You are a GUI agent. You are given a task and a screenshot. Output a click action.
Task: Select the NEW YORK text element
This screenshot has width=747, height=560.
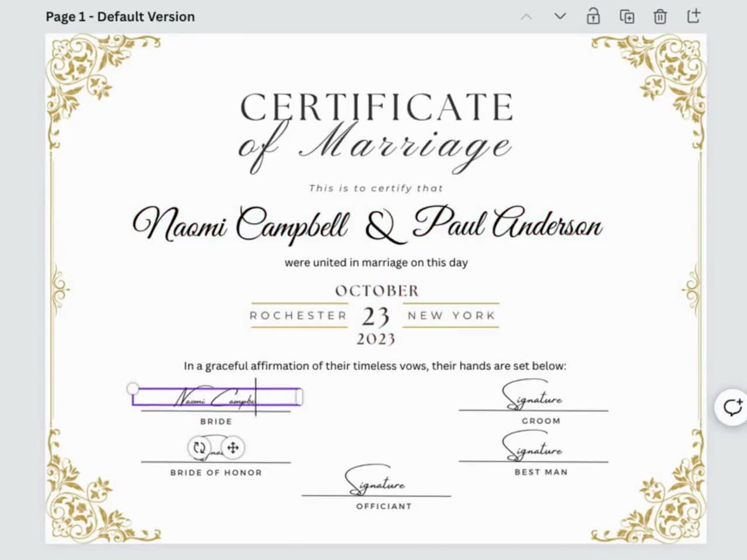tap(450, 316)
